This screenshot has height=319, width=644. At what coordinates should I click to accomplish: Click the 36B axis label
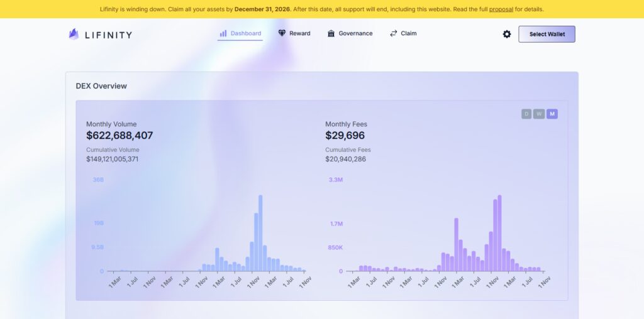point(99,180)
